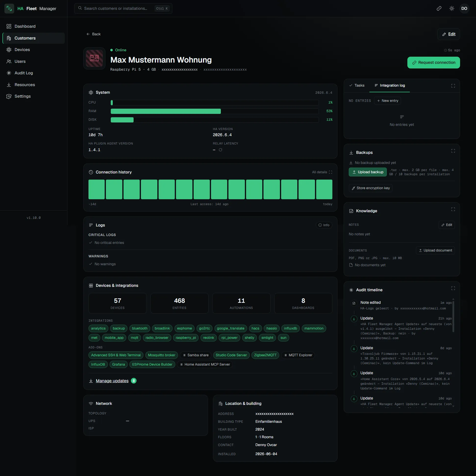Viewport: 476px width, 476px height.
Task: Click the paused MQTT Explorer add-on
Action: pyautogui.click(x=298, y=355)
